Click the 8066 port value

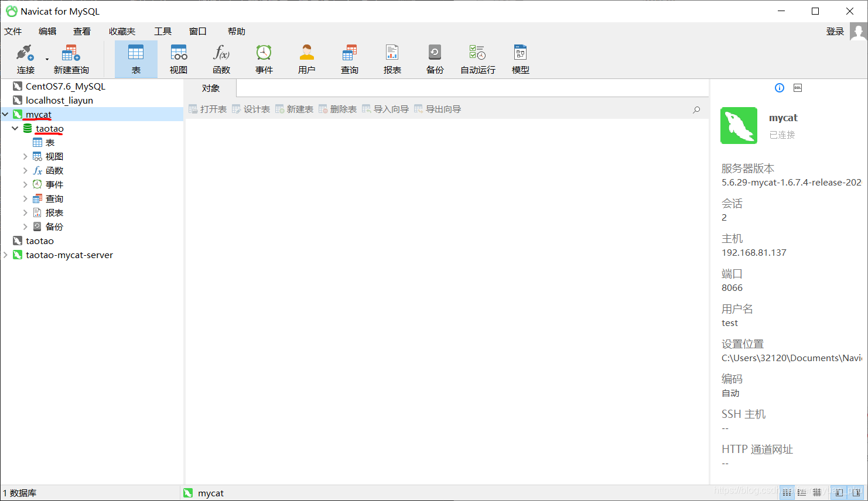pyautogui.click(x=732, y=288)
